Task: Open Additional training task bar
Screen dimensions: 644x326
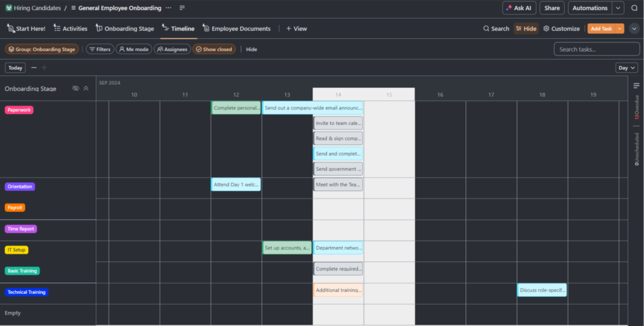Action: (338, 290)
